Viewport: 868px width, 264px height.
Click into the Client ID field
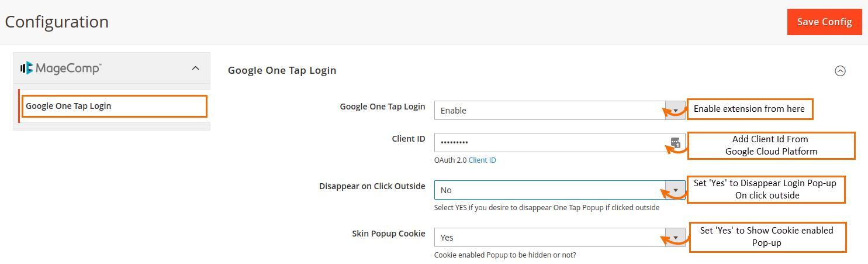559,142
